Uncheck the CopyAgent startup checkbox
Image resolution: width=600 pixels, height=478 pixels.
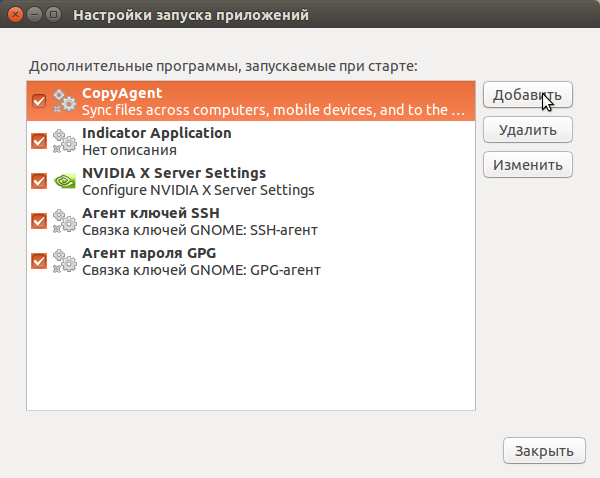(39, 101)
